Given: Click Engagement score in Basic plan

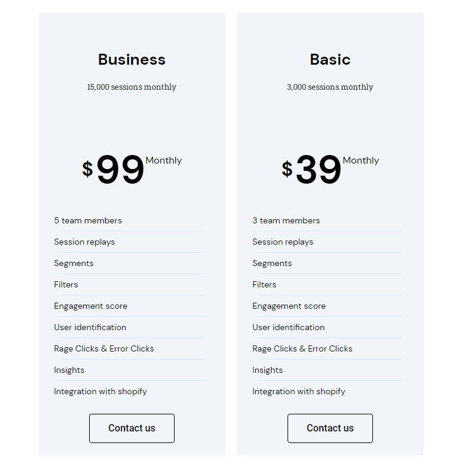Looking at the screenshot, I should click(289, 306).
